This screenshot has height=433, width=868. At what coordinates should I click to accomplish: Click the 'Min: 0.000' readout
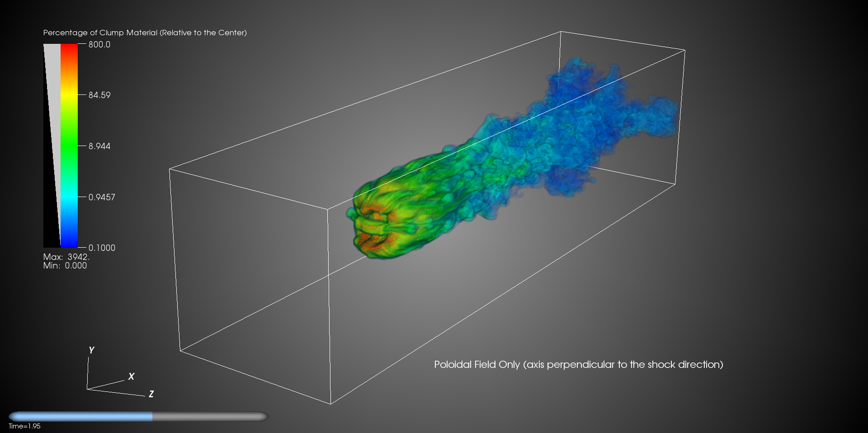pos(65,266)
